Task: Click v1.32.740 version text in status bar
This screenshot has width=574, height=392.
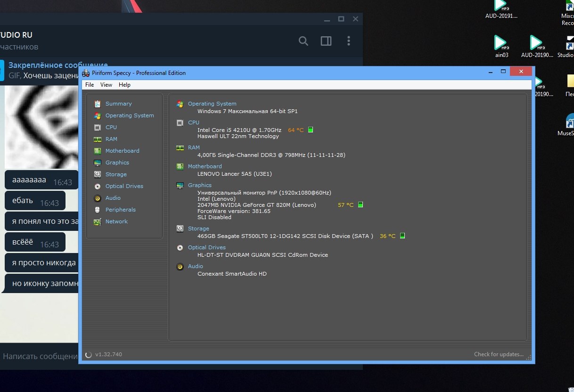Action: coord(108,354)
